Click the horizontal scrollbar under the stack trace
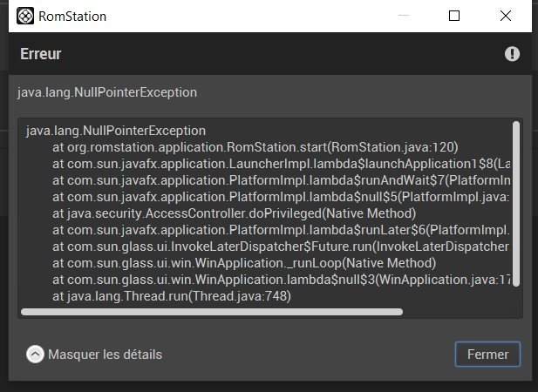 [x=212, y=312]
